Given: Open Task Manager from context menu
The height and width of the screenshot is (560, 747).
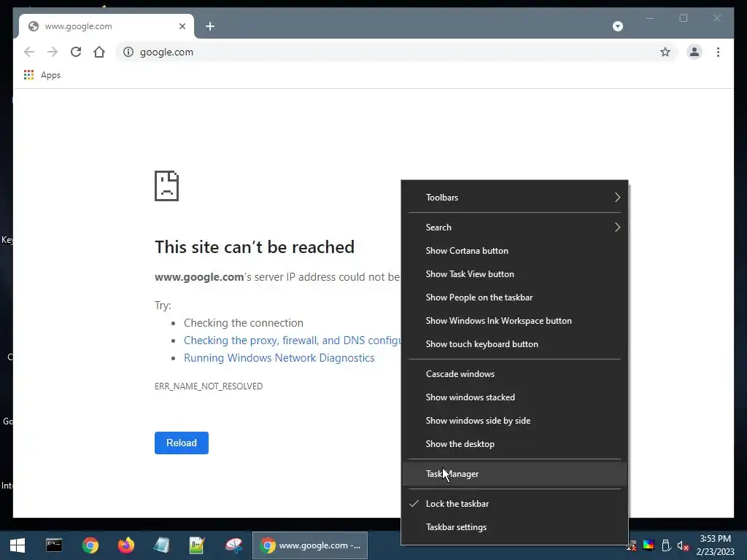Looking at the screenshot, I should (x=514, y=474).
